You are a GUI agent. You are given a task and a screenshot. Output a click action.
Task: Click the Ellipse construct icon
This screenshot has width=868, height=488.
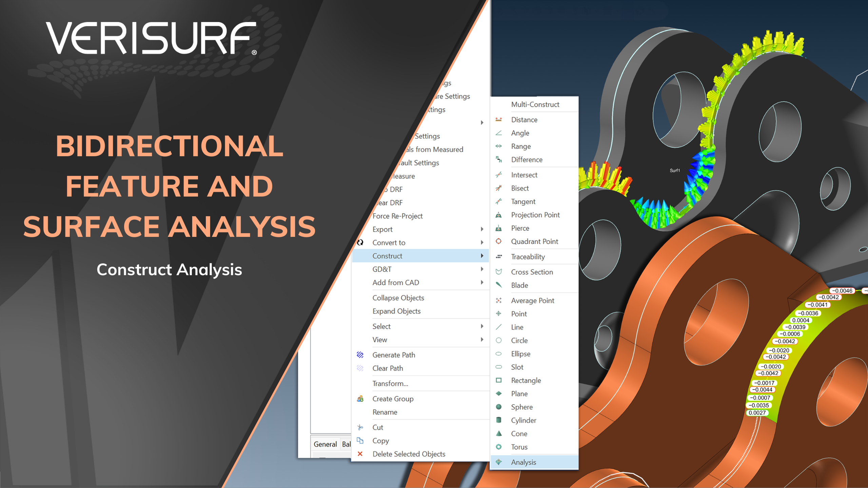498,354
